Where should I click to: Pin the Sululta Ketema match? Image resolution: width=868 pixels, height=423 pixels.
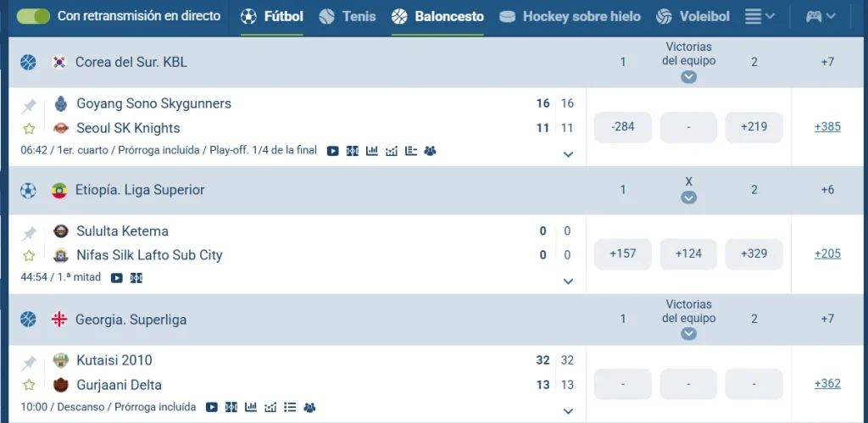point(29,234)
